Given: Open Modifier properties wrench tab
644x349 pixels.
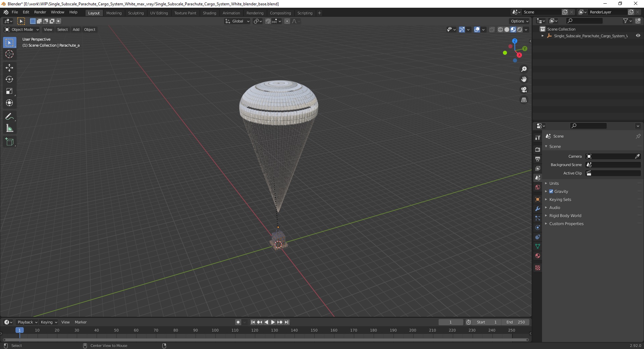Looking at the screenshot, I should point(538,209).
